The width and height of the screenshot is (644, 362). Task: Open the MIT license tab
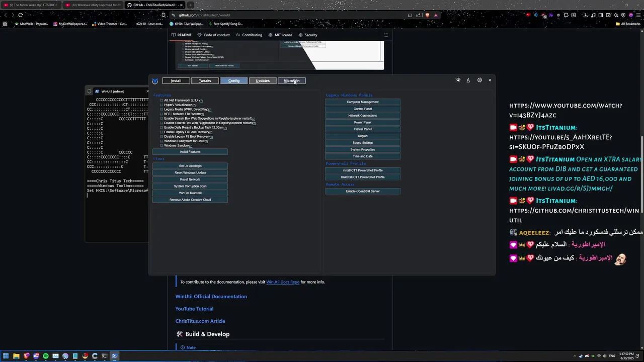tap(280, 35)
